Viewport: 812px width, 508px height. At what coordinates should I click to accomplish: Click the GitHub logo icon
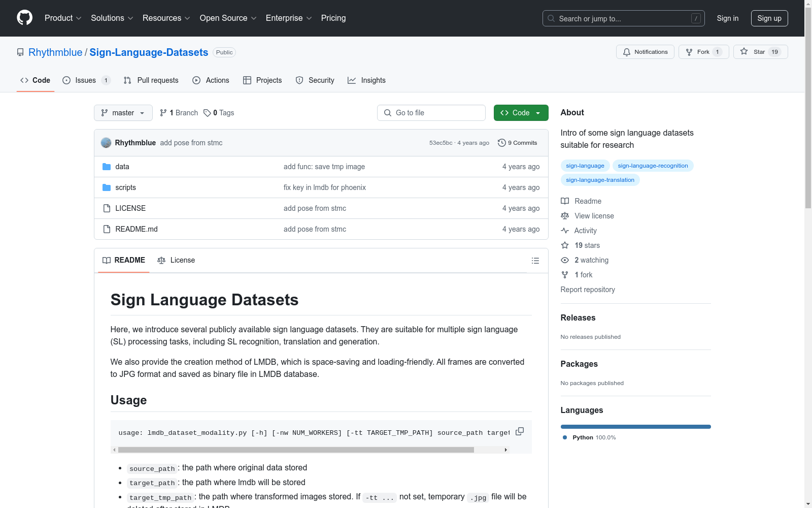click(x=24, y=18)
